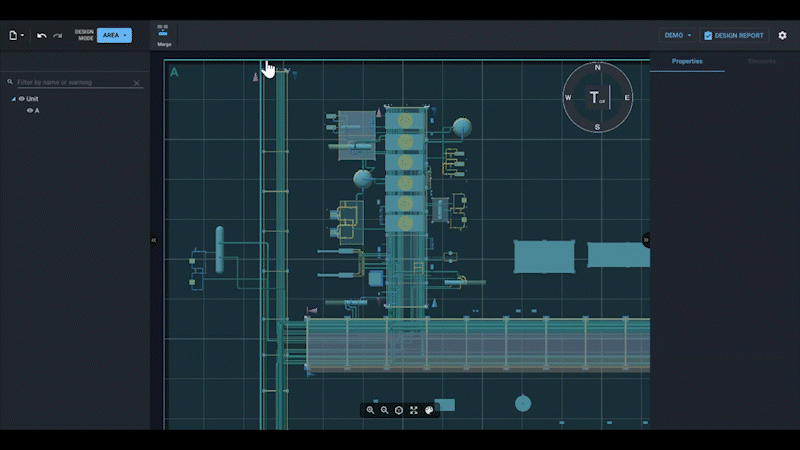The width and height of the screenshot is (800, 450).
Task: Open the new file document menu
Action: click(x=16, y=35)
